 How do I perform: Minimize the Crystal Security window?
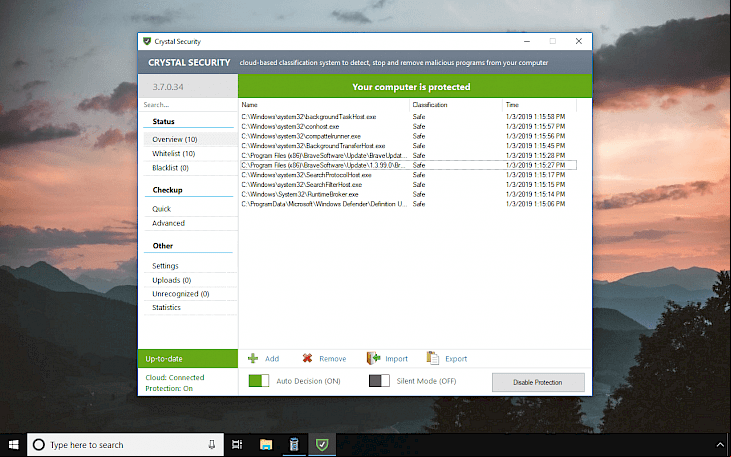(x=527, y=41)
